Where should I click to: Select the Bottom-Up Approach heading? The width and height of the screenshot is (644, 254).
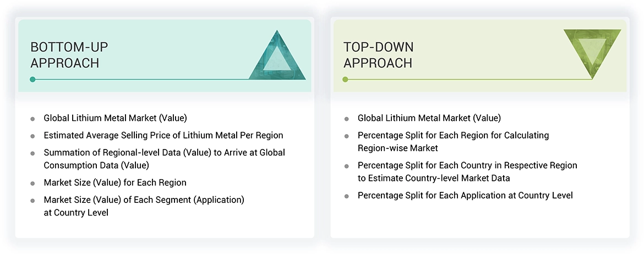coord(65,55)
